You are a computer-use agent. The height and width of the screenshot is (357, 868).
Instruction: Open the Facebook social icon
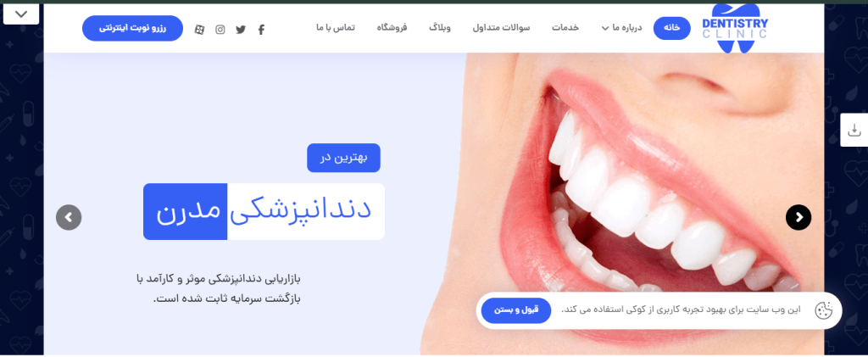(261, 30)
